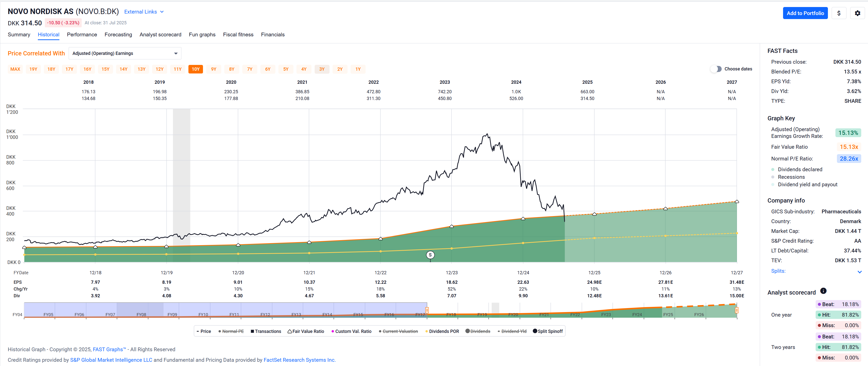This screenshot has width=868, height=366.
Task: Select 3Y time range
Action: (322, 69)
